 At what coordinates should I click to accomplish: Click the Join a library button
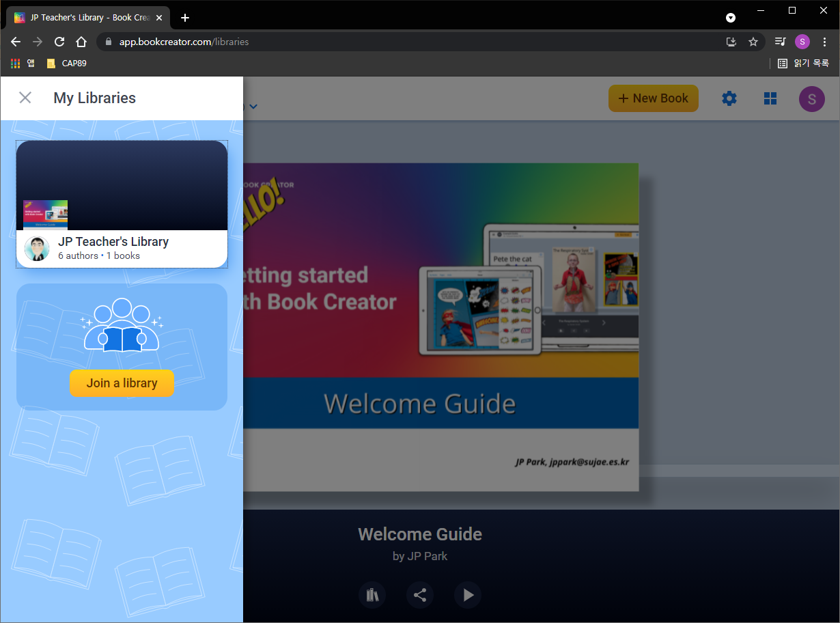[x=122, y=383]
